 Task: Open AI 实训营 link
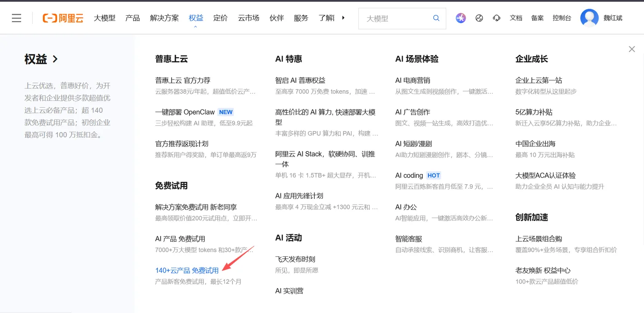(289, 291)
